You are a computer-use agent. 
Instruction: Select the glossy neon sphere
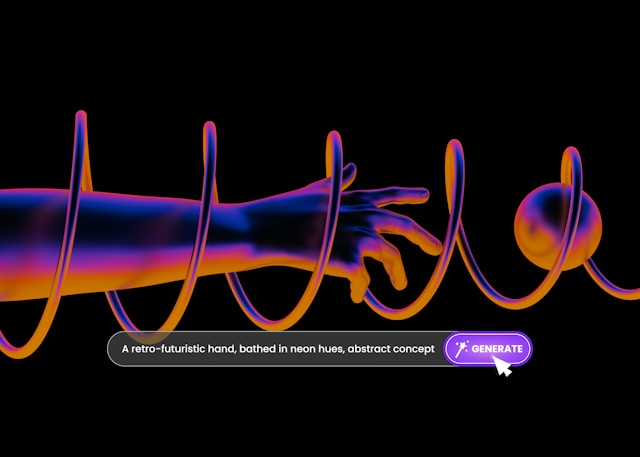pos(558,223)
